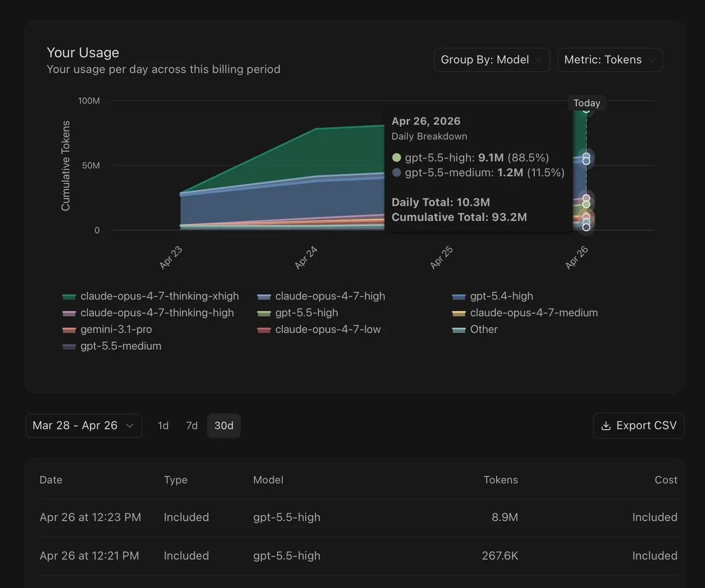Click the 'Apr 26, 2026' tooltip title
The width and height of the screenshot is (705, 588).
[426, 121]
